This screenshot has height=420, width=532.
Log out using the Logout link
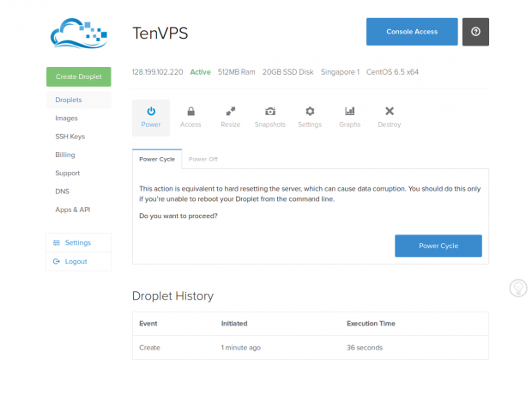pos(76,261)
